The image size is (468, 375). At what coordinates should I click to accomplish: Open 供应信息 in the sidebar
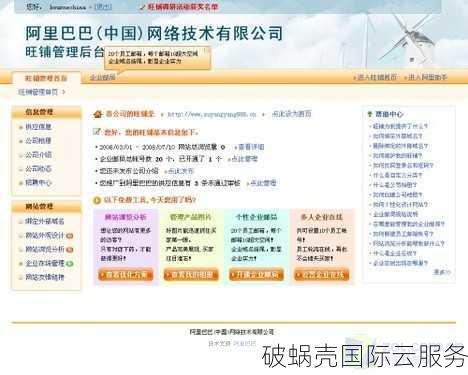tap(38, 127)
